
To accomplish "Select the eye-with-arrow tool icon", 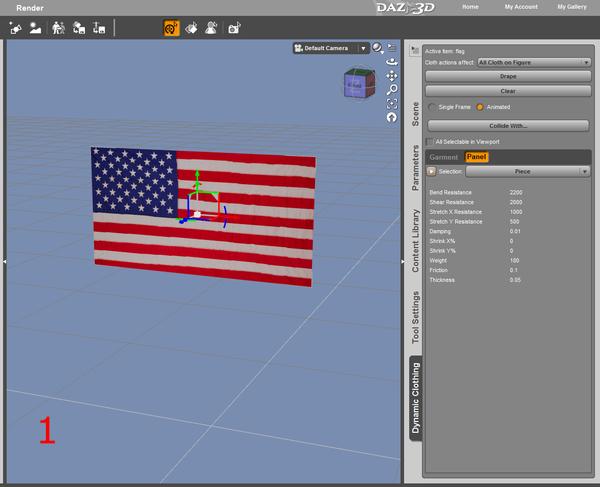I will pos(191,28).
